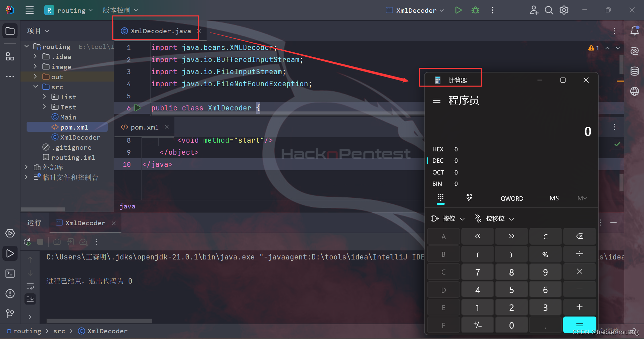Open IDE settings gear icon
644x339 pixels.
click(x=564, y=10)
